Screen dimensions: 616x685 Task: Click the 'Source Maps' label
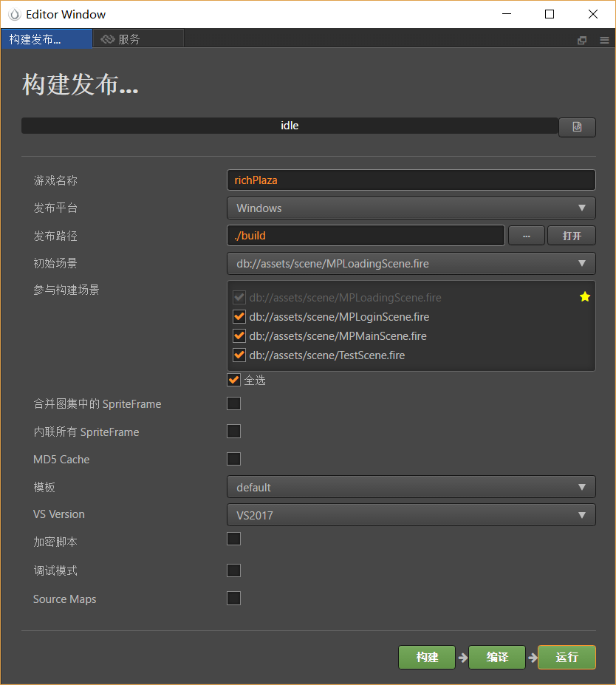click(64, 599)
